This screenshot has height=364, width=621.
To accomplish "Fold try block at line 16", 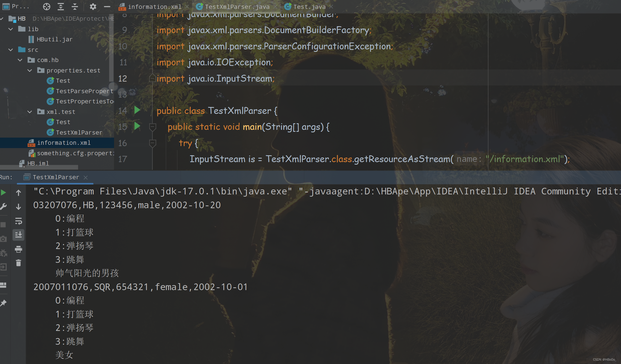I will pyautogui.click(x=152, y=143).
